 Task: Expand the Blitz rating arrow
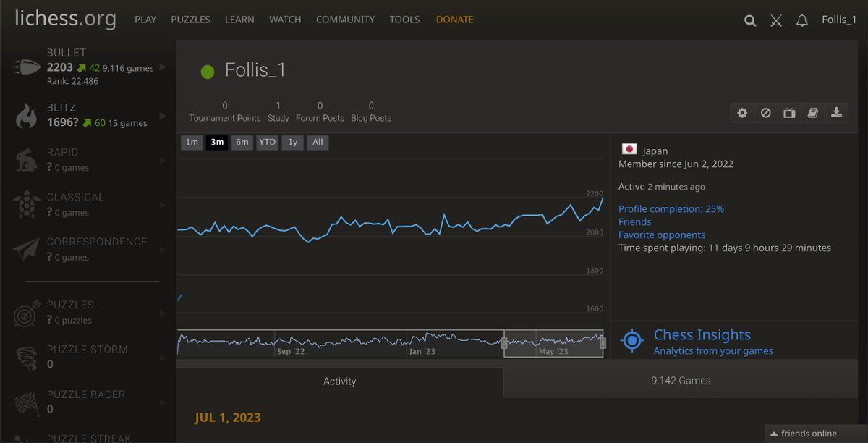pos(162,116)
